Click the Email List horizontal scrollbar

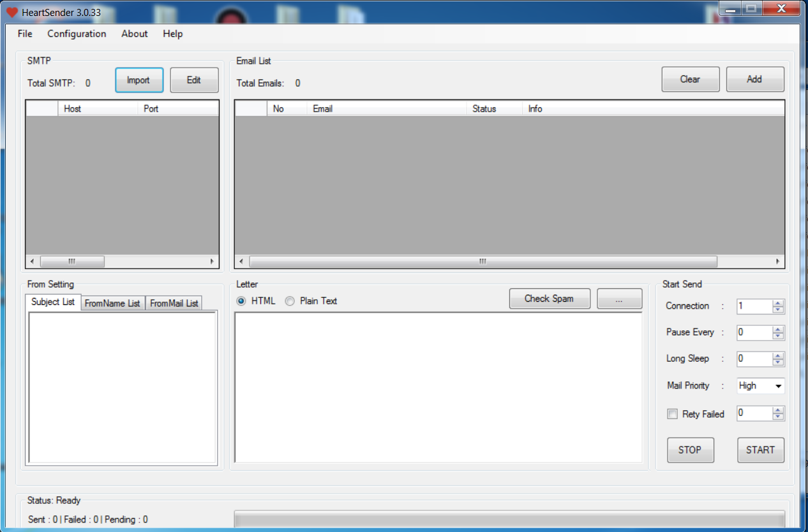click(483, 262)
